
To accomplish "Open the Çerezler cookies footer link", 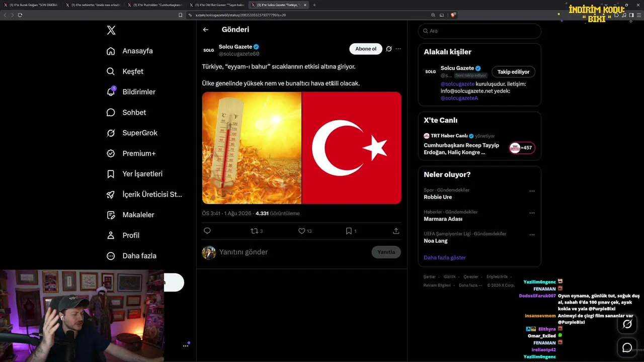I will pos(471,277).
